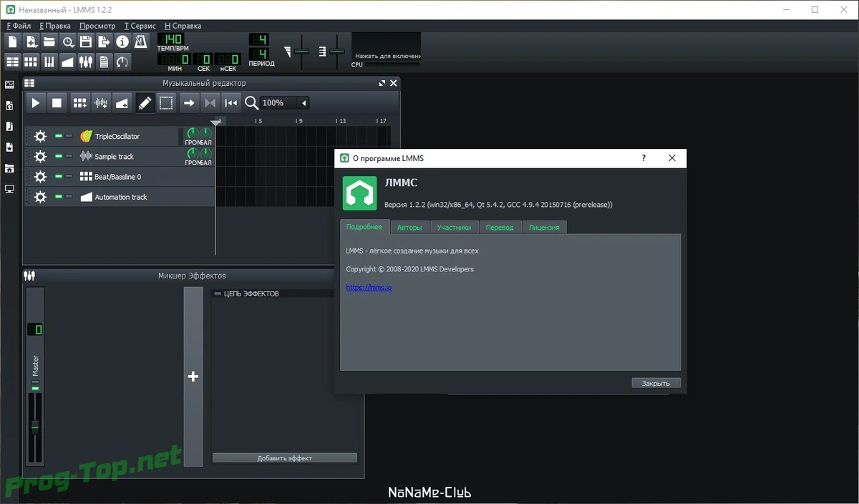The height and width of the screenshot is (504, 859).
Task: Click the new project from template icon
Action: [31, 42]
